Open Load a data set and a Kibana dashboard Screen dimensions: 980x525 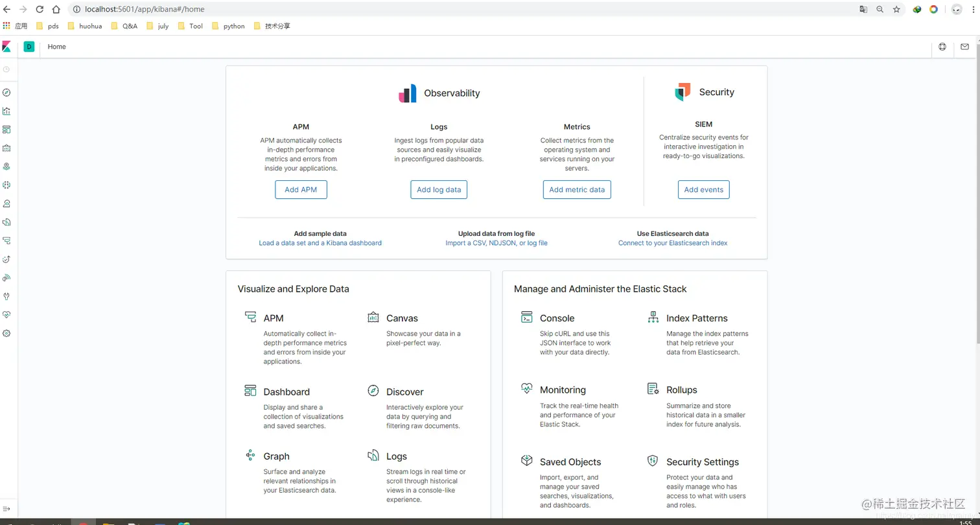click(x=320, y=243)
